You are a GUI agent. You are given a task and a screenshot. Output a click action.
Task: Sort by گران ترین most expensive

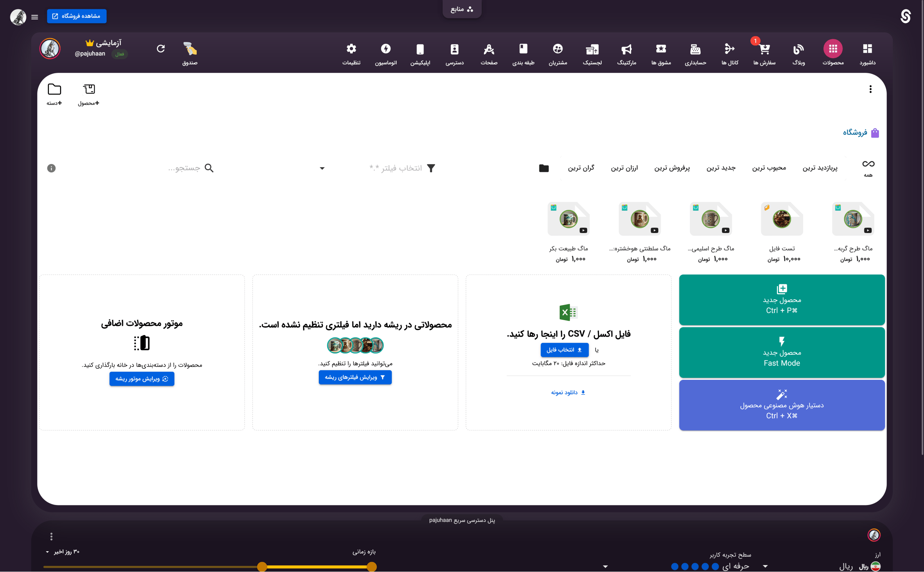point(581,168)
